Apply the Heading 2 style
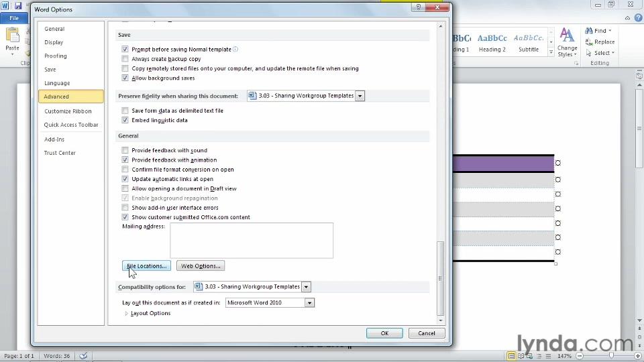The image size is (644, 362). pos(492,43)
